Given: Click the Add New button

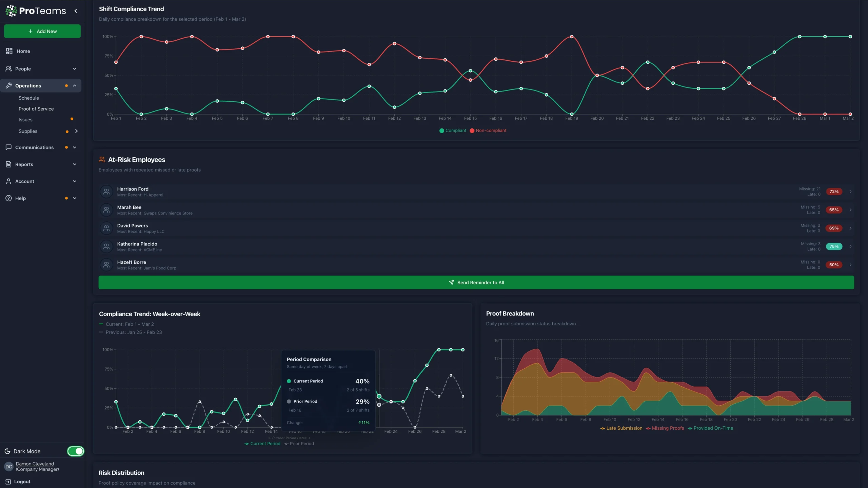Looking at the screenshot, I should point(42,31).
